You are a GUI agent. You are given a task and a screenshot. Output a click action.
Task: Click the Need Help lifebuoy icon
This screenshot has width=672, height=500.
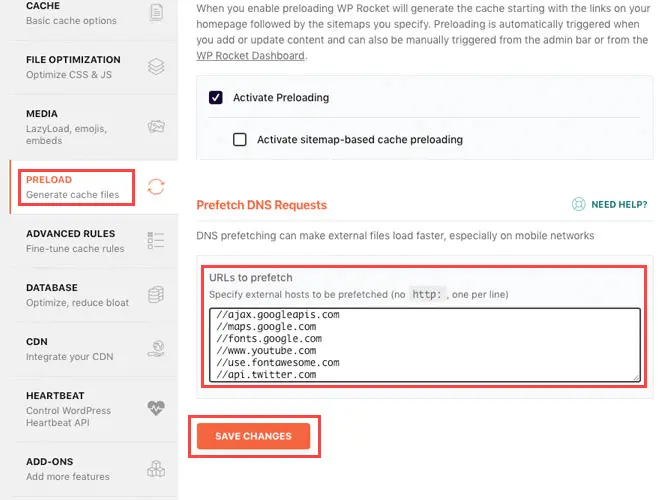pos(578,205)
